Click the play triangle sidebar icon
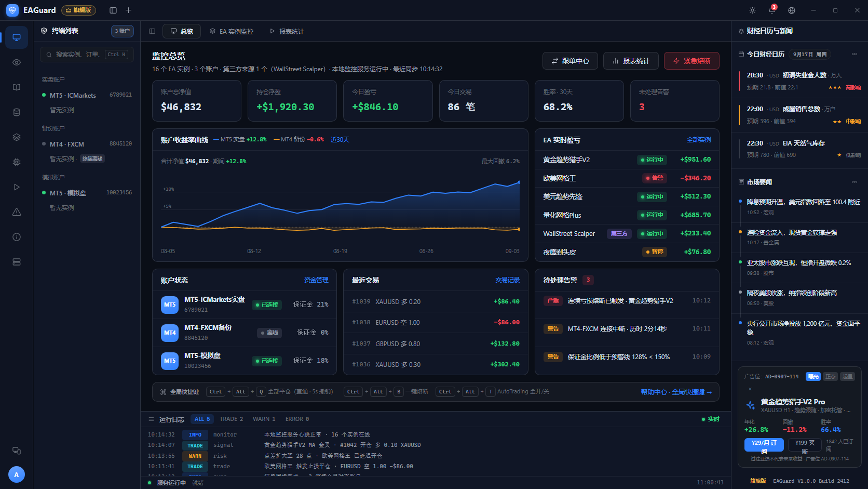The image size is (868, 489). [17, 187]
